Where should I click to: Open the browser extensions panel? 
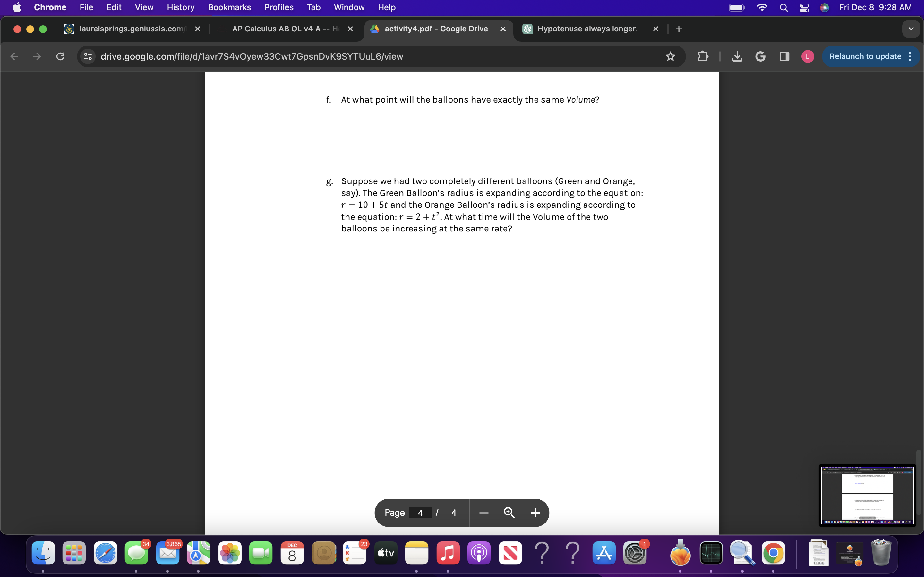703,56
